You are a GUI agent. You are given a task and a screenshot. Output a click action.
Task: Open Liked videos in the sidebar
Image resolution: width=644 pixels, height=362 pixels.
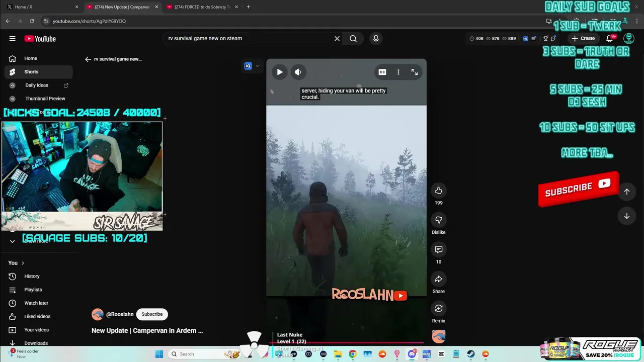click(38, 316)
